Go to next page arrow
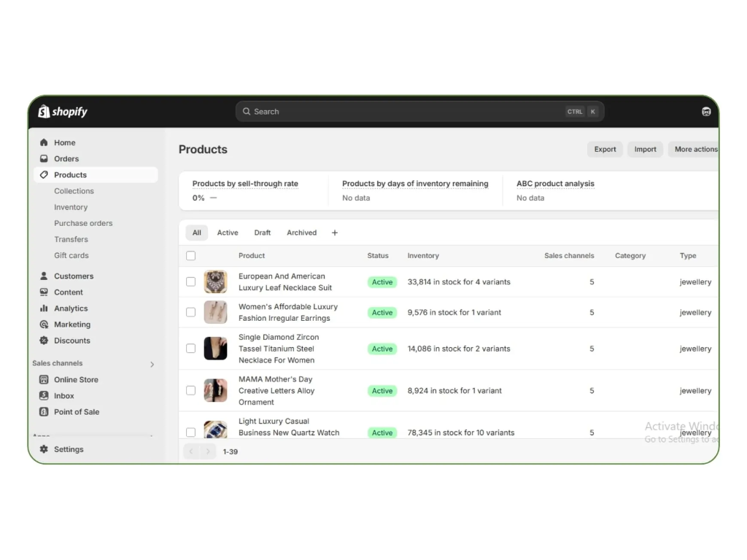Screen dimensions: 747x560 (208, 451)
